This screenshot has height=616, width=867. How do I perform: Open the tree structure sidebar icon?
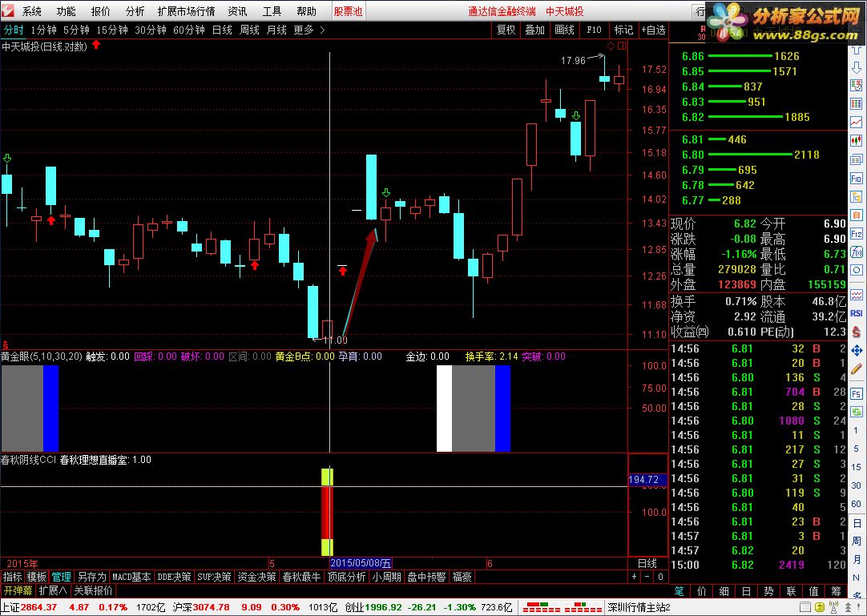coord(857,196)
